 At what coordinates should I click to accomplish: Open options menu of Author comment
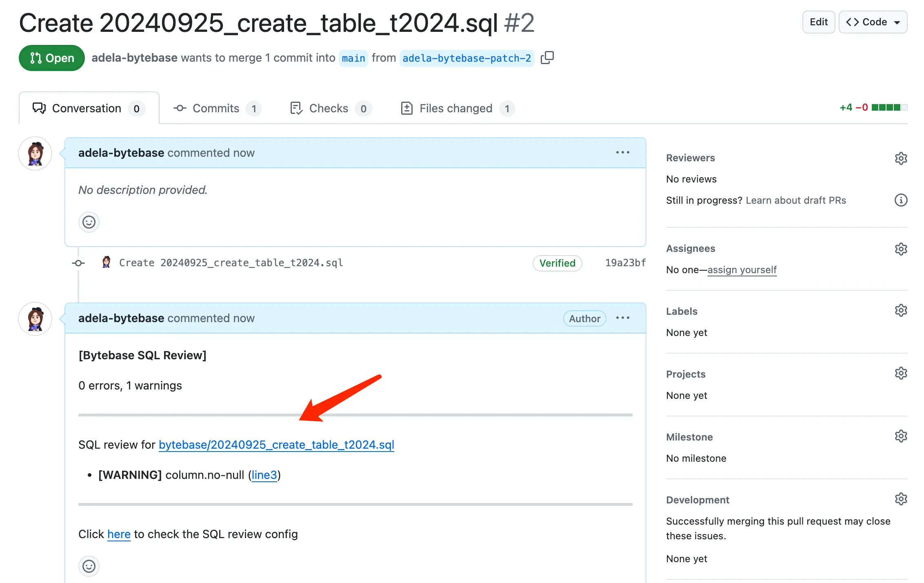(622, 318)
